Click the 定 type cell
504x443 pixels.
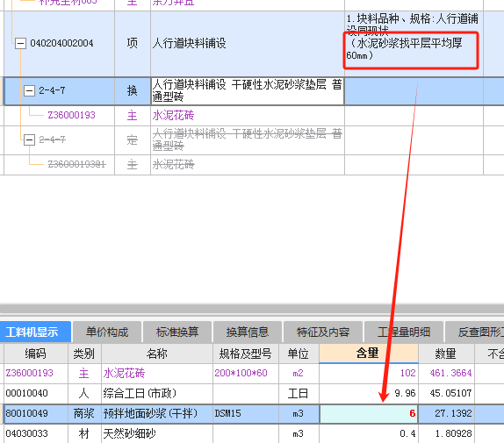click(x=132, y=140)
